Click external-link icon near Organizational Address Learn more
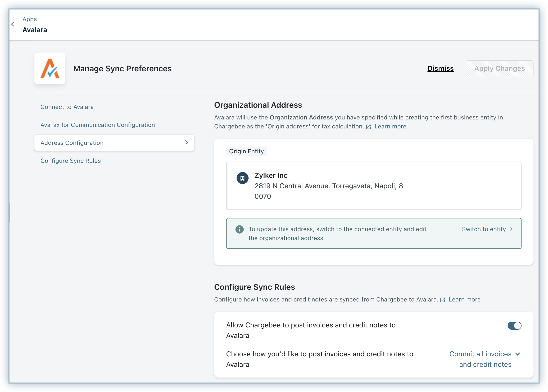Image resolution: width=548 pixels, height=392 pixels. (368, 127)
